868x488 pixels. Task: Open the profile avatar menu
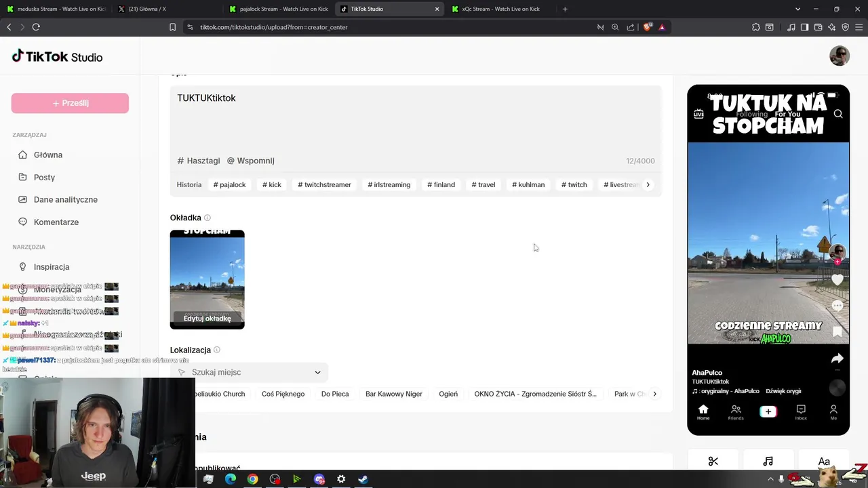[840, 56]
